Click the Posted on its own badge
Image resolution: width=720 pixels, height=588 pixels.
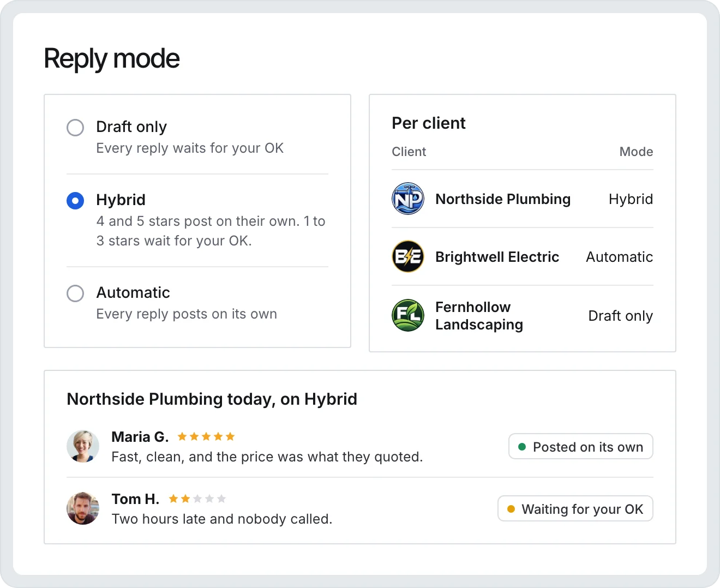point(581,446)
